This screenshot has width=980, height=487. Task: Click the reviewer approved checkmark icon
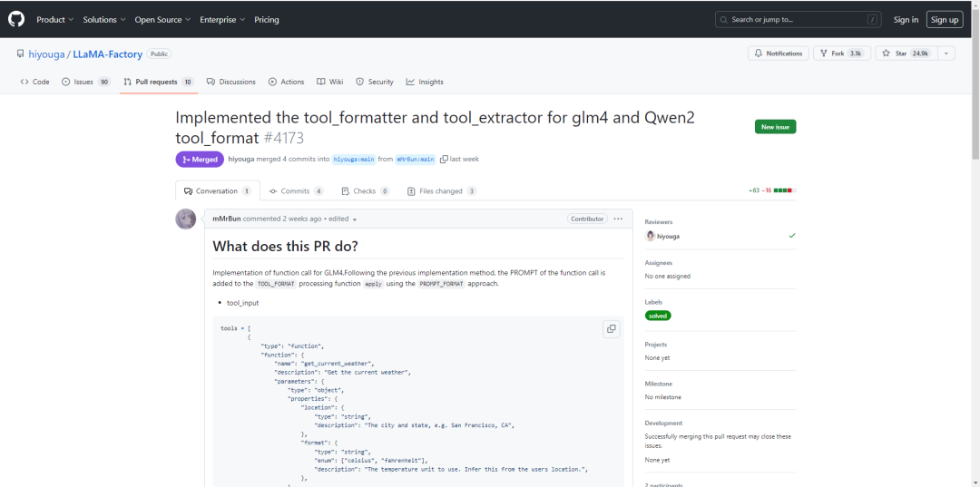792,236
